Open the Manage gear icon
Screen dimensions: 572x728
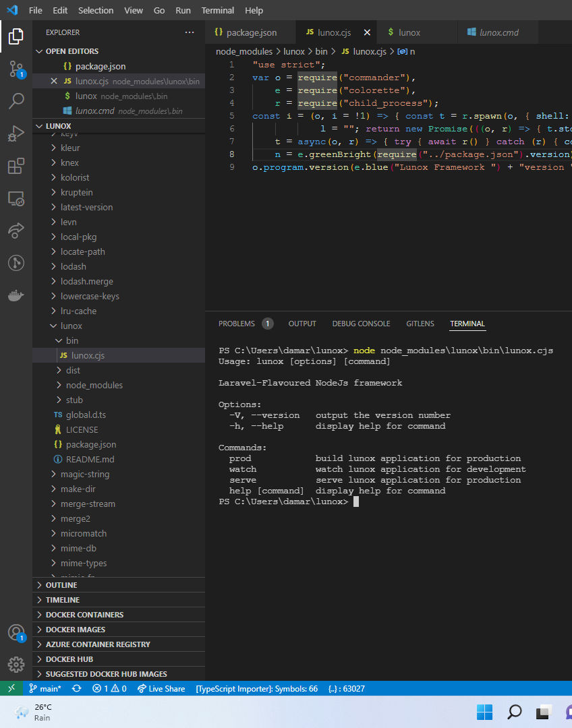16,665
